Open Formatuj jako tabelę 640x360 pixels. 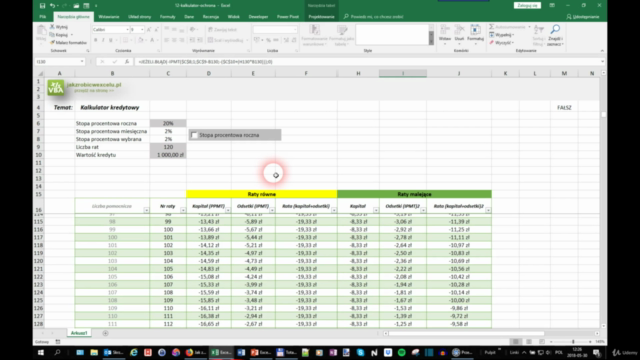pos(342,36)
